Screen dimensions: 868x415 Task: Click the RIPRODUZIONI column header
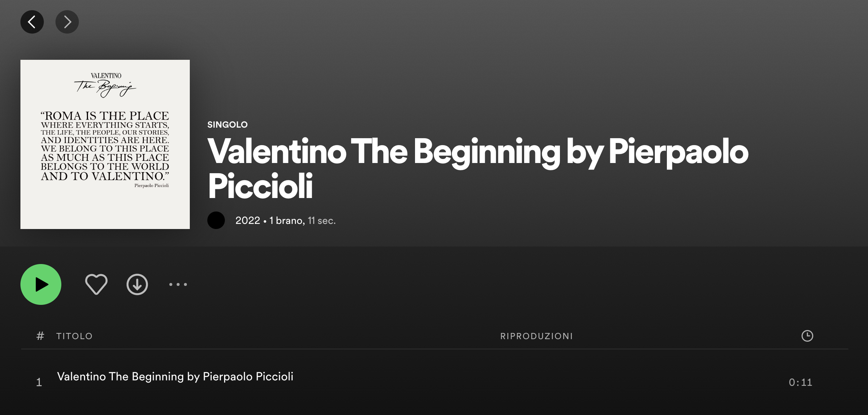pos(537,336)
